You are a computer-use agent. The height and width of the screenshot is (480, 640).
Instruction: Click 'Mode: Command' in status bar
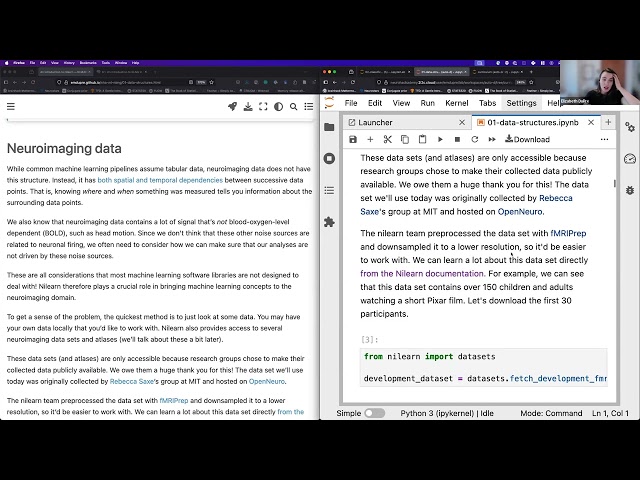[551, 413]
